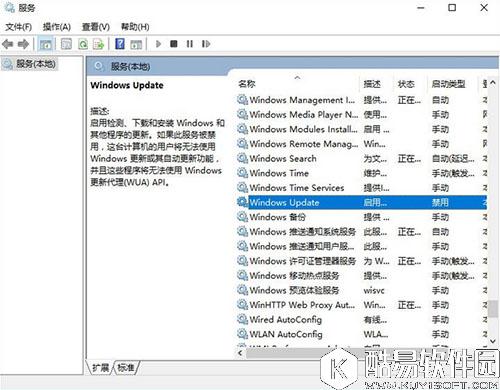The width and height of the screenshot is (500, 390).
Task: Select the Windows Media Player service row
Action: pyautogui.click(x=362, y=114)
